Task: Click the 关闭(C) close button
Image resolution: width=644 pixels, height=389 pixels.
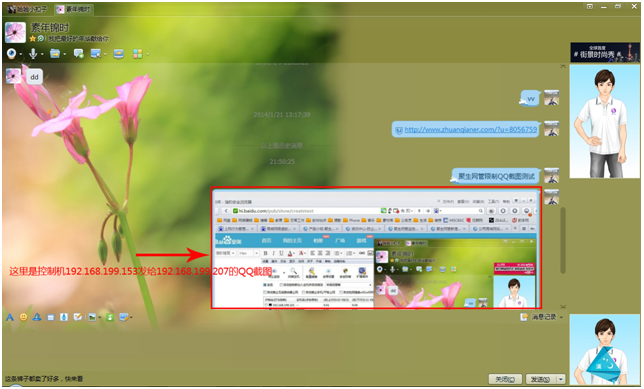Action: [505, 379]
